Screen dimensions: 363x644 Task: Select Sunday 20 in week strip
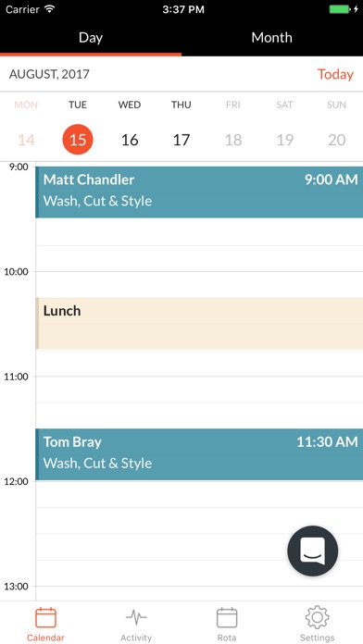click(x=337, y=140)
